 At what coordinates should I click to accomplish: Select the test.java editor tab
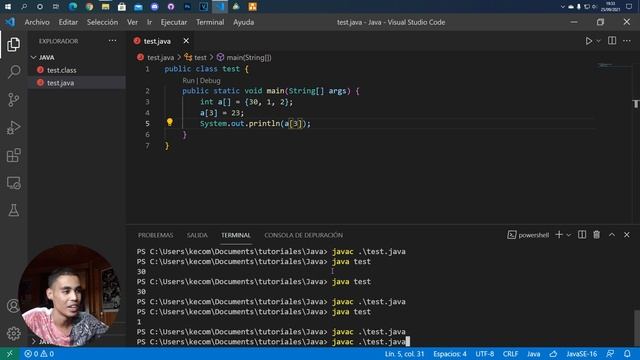click(157, 41)
